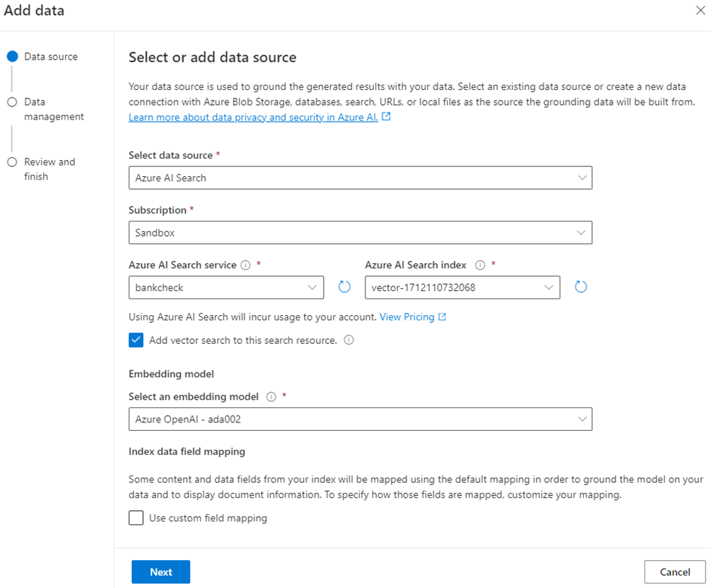Open external link icon beside Learn more

pyautogui.click(x=387, y=116)
